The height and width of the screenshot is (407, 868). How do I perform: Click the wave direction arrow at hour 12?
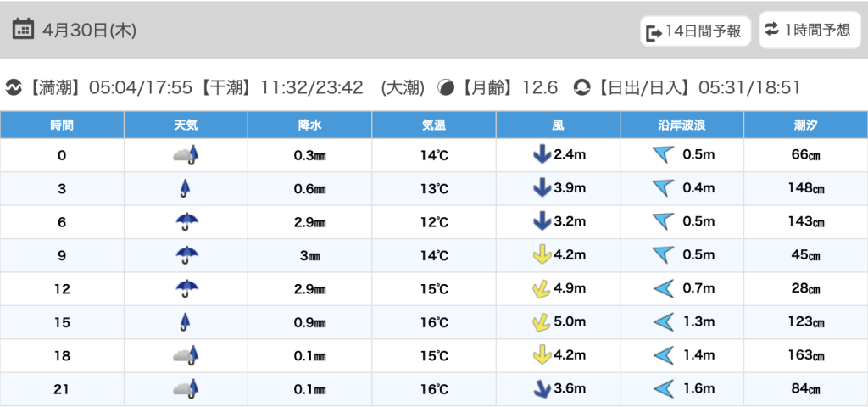click(x=663, y=288)
